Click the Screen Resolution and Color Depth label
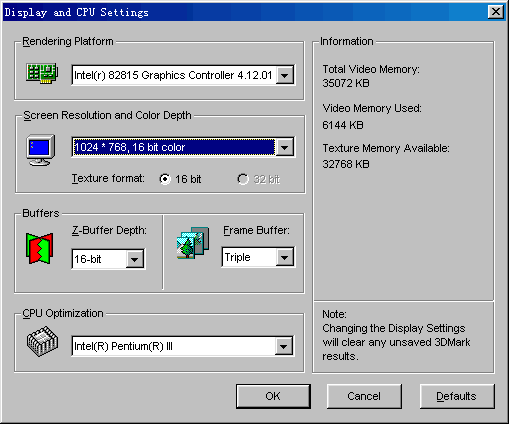This screenshot has height=424, width=509. click(x=107, y=115)
